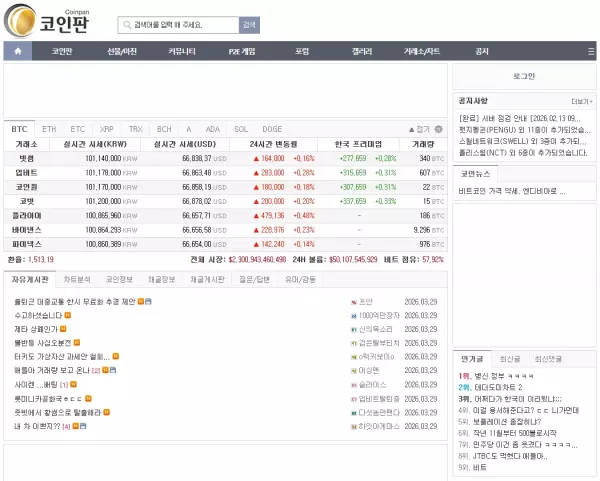Open P2E 게임 nav menu item

(x=242, y=51)
